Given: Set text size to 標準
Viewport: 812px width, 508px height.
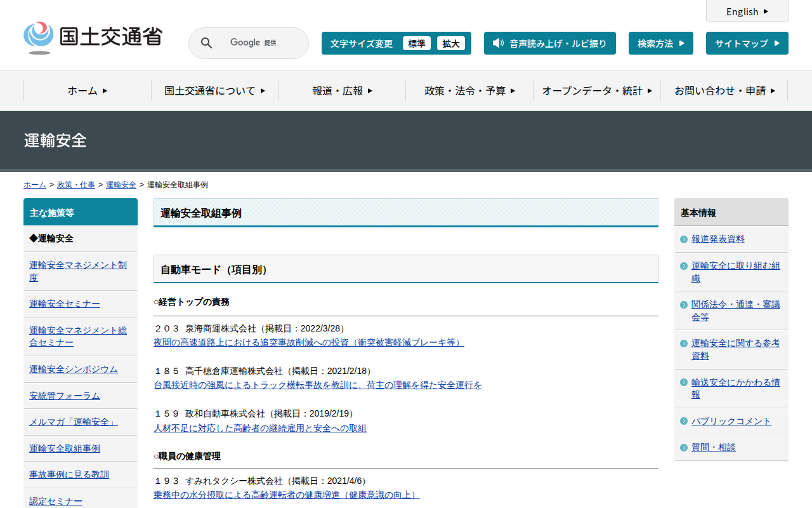Looking at the screenshot, I should (x=416, y=43).
